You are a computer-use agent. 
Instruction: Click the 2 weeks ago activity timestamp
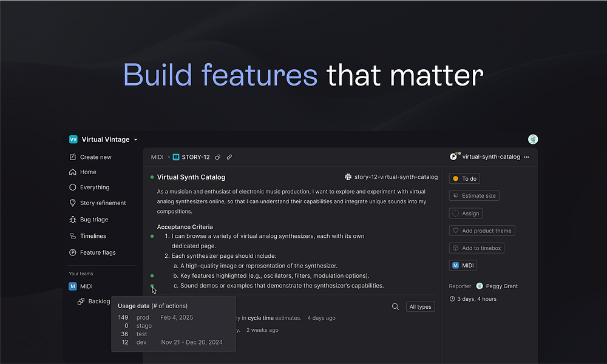tap(262, 330)
